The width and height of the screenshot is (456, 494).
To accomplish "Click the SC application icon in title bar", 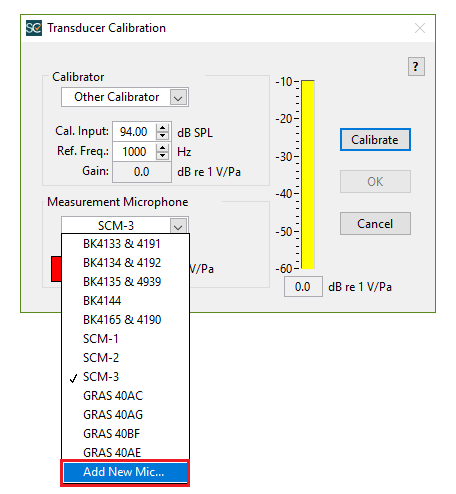I will 34,28.
